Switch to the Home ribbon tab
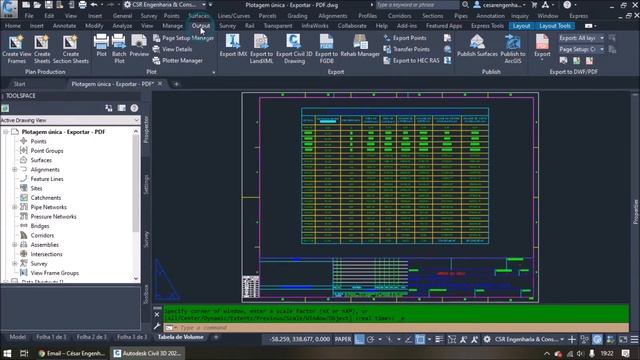The width and height of the screenshot is (640, 360). coord(13,26)
